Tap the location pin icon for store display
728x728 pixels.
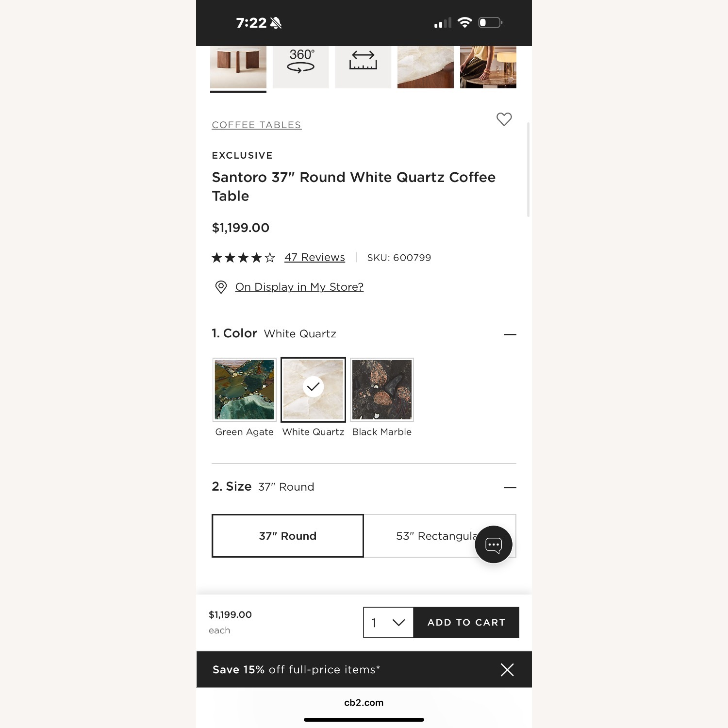point(221,287)
